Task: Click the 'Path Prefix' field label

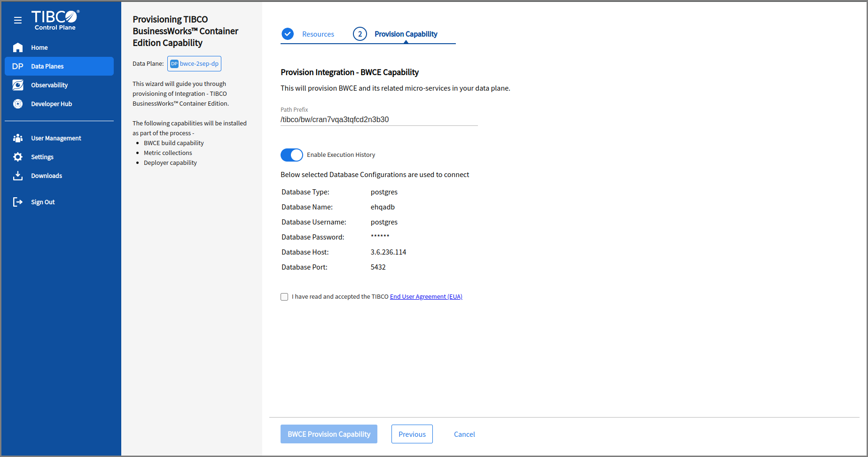Action: (x=294, y=109)
